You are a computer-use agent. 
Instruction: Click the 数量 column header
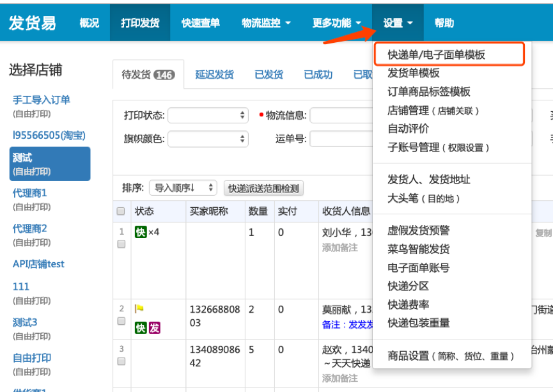[258, 211]
